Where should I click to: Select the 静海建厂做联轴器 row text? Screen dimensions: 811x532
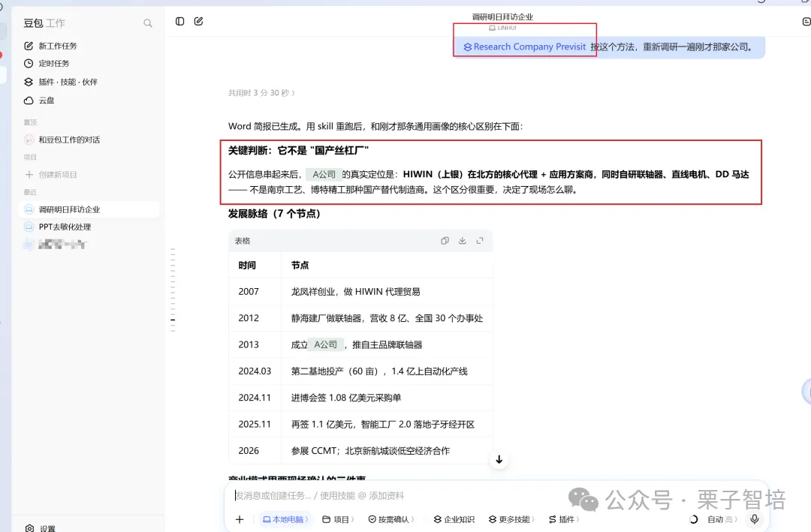(x=387, y=318)
